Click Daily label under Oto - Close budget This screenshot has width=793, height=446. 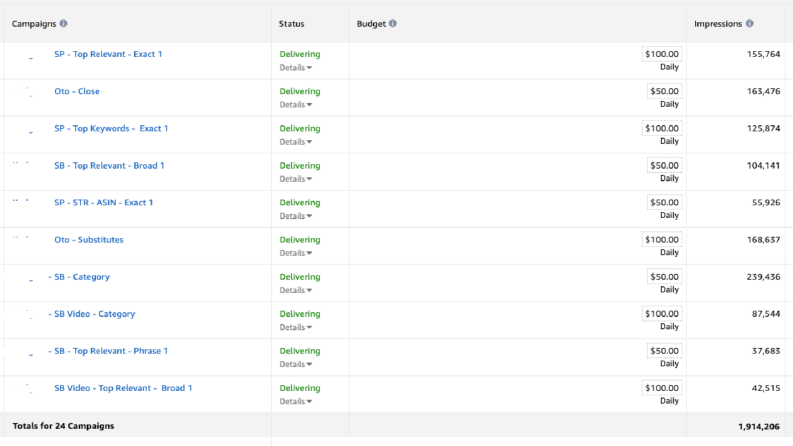click(669, 104)
